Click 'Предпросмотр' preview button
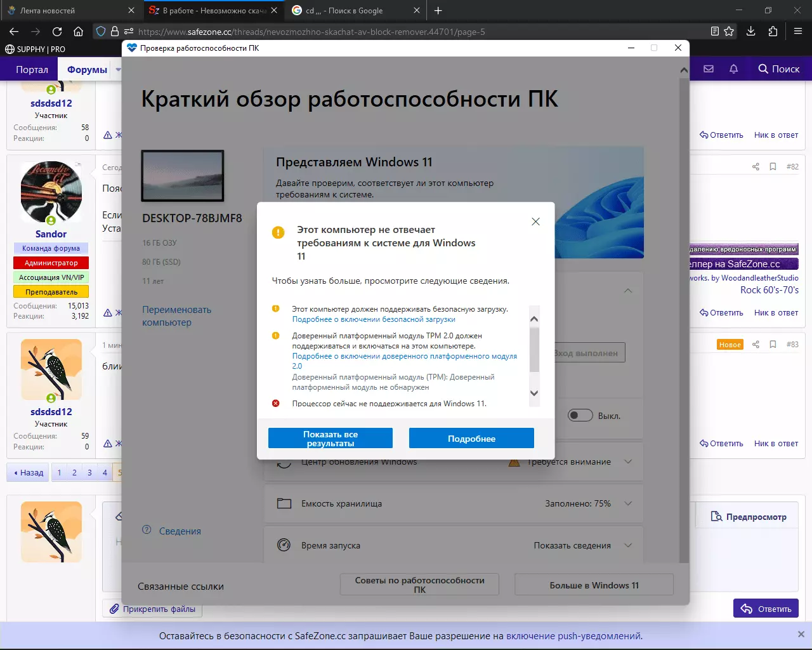The height and width of the screenshot is (650, 812). tap(749, 517)
